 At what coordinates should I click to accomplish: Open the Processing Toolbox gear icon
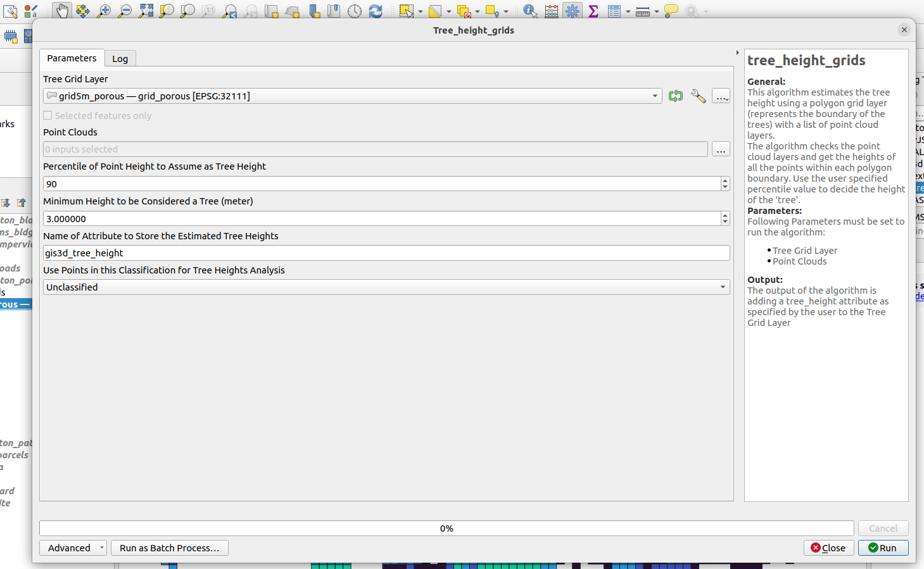coord(573,11)
